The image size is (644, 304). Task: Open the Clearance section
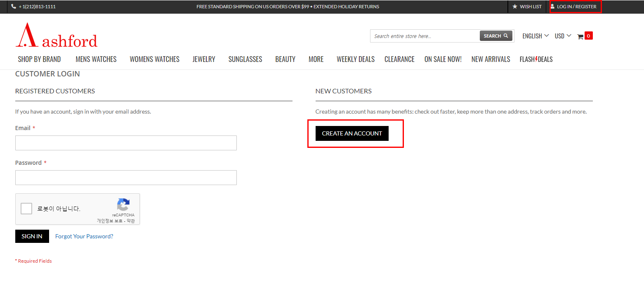tap(399, 59)
